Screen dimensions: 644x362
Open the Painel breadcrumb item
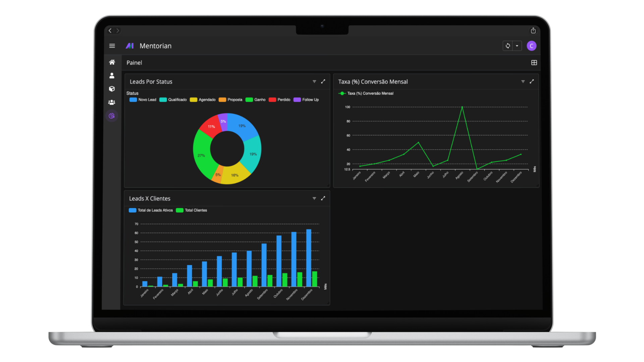[x=134, y=63]
